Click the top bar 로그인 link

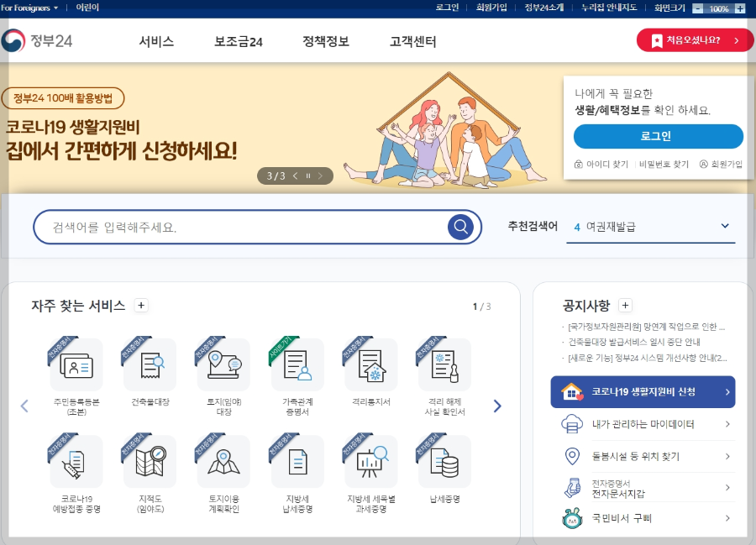coord(447,8)
